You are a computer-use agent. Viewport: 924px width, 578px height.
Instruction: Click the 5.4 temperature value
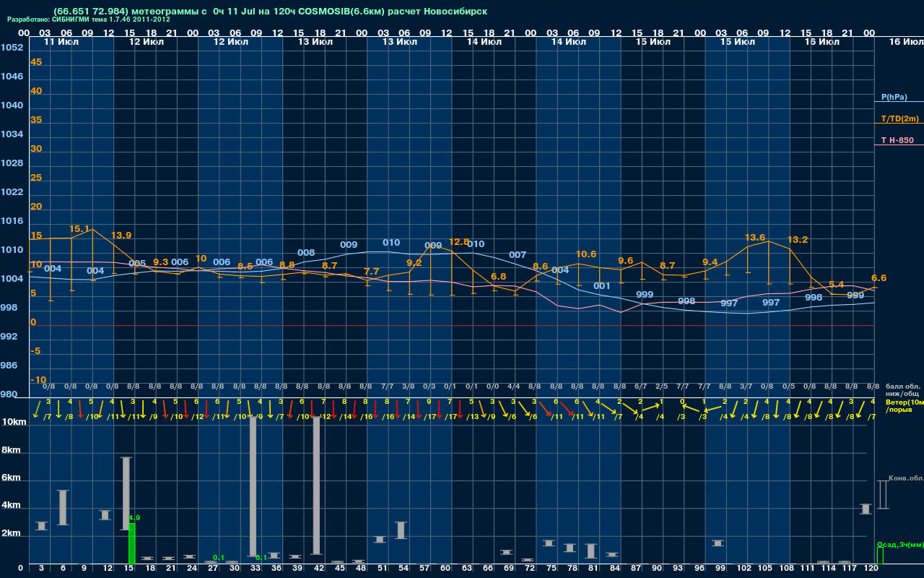click(x=837, y=285)
